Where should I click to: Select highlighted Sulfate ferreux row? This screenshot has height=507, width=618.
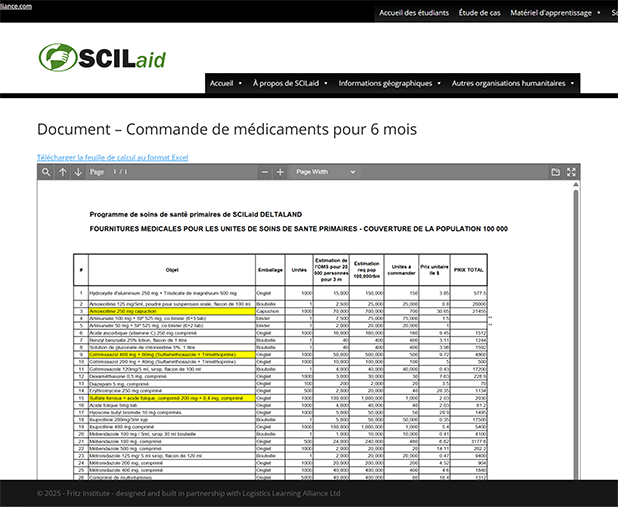point(280,398)
